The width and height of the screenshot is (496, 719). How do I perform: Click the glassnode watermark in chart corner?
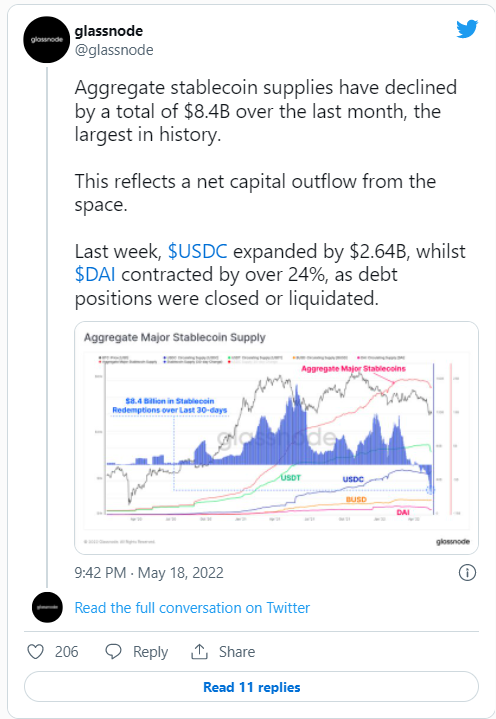[x=453, y=542]
